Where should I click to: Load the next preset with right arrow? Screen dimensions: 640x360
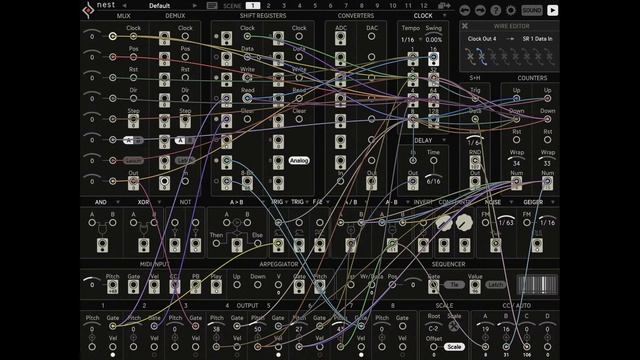[195, 6]
